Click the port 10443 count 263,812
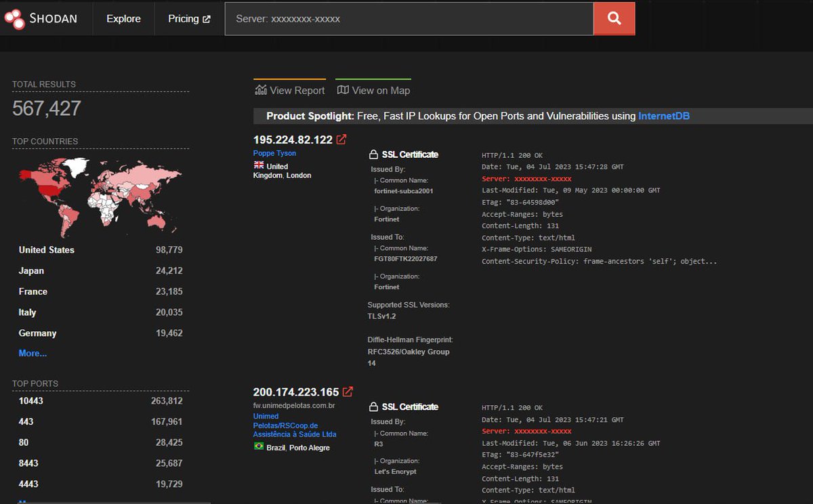The image size is (813, 504). pyautogui.click(x=167, y=401)
